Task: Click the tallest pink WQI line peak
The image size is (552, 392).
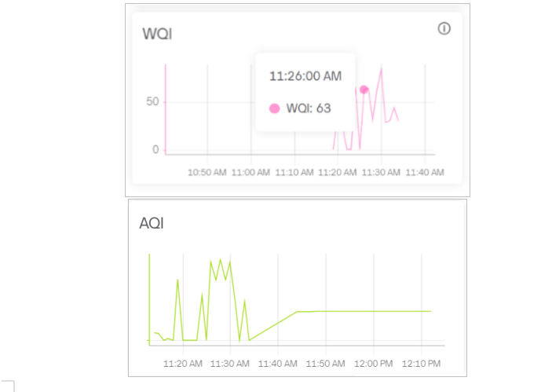Action: [x=382, y=68]
